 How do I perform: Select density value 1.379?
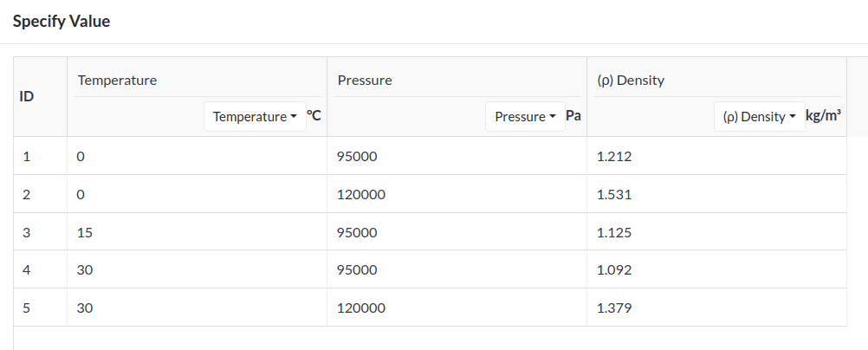coord(614,308)
